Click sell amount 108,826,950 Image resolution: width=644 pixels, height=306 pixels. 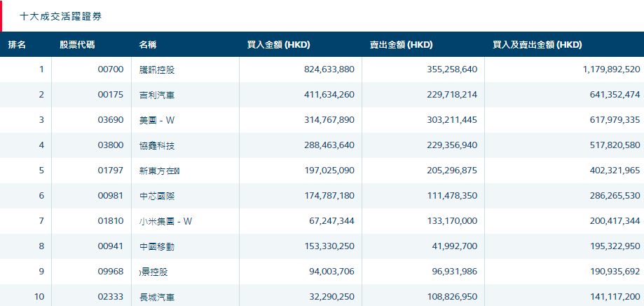[452, 297]
